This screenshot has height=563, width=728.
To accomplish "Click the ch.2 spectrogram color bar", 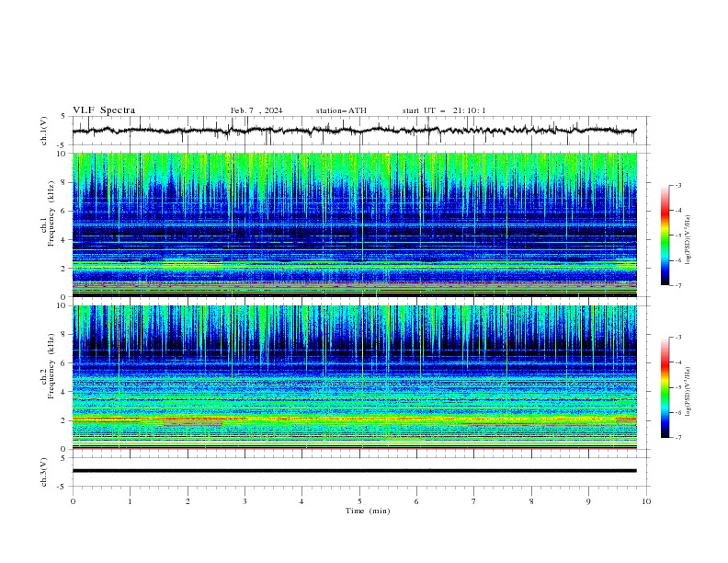I will (x=665, y=387).
